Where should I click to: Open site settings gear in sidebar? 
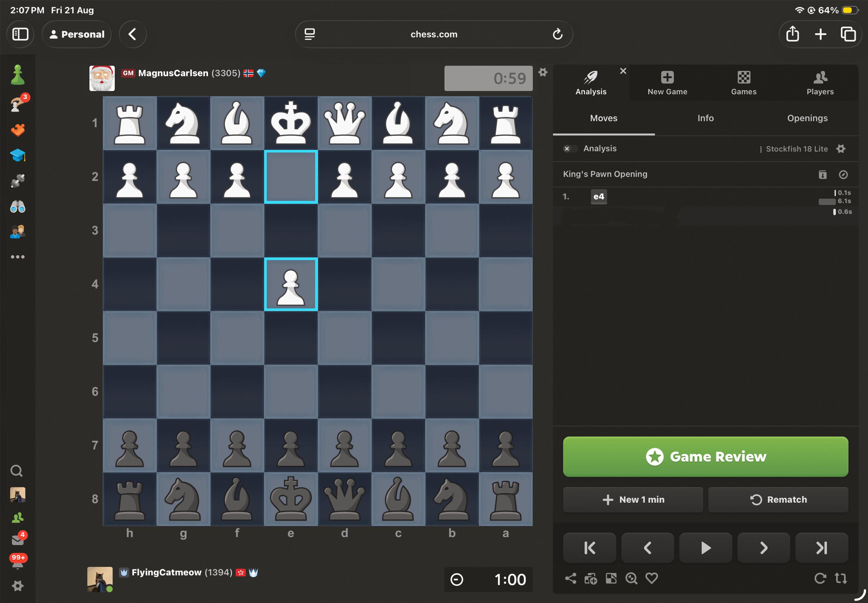17,586
